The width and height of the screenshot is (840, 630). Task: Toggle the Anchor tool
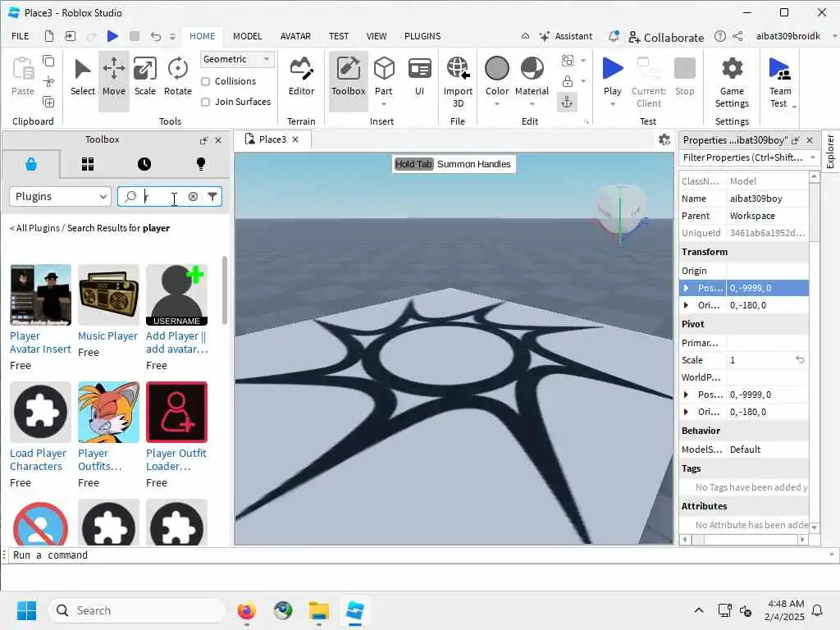pos(567,102)
